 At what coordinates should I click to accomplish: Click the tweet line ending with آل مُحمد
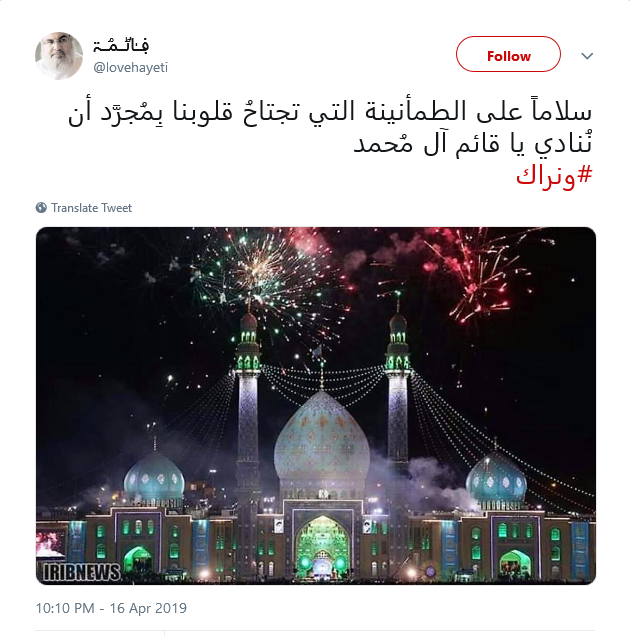473,144
